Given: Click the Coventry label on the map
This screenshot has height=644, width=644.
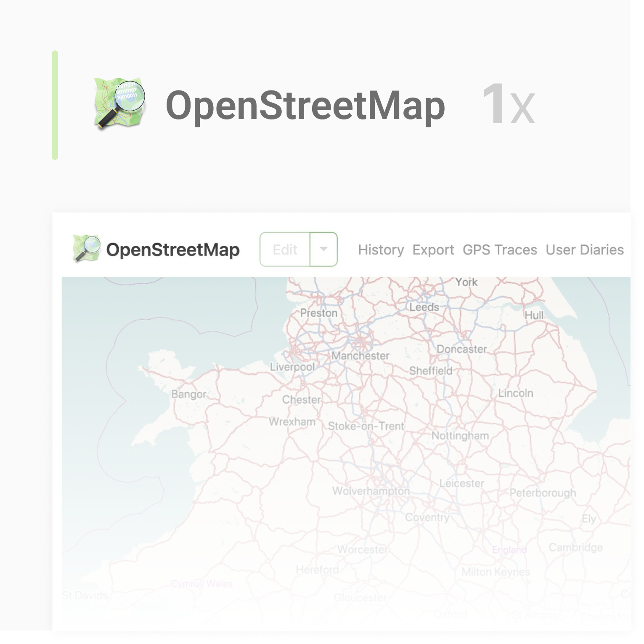Looking at the screenshot, I should coord(427,518).
